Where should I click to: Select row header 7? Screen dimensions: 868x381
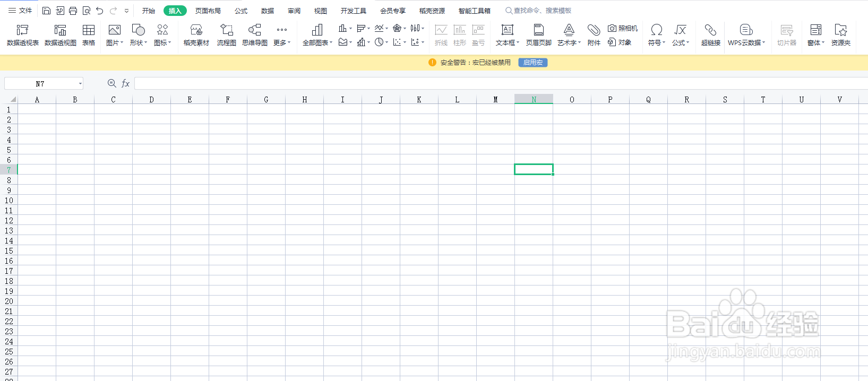8,170
